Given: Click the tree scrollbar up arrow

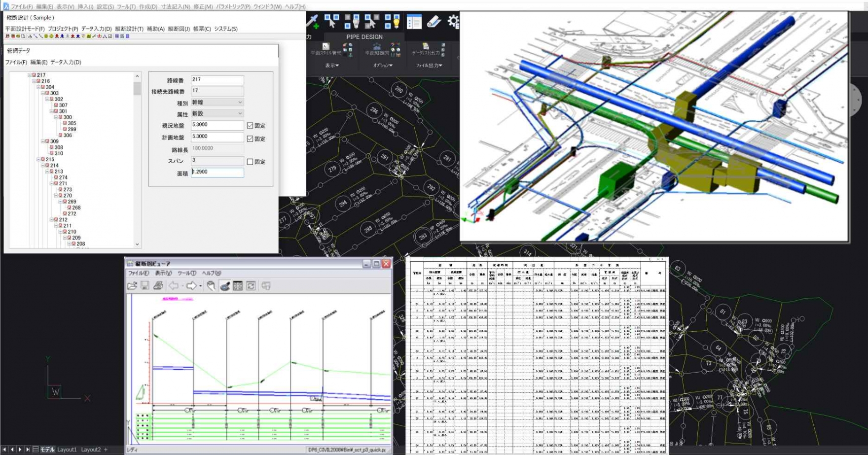Looking at the screenshot, I should click(x=137, y=76).
